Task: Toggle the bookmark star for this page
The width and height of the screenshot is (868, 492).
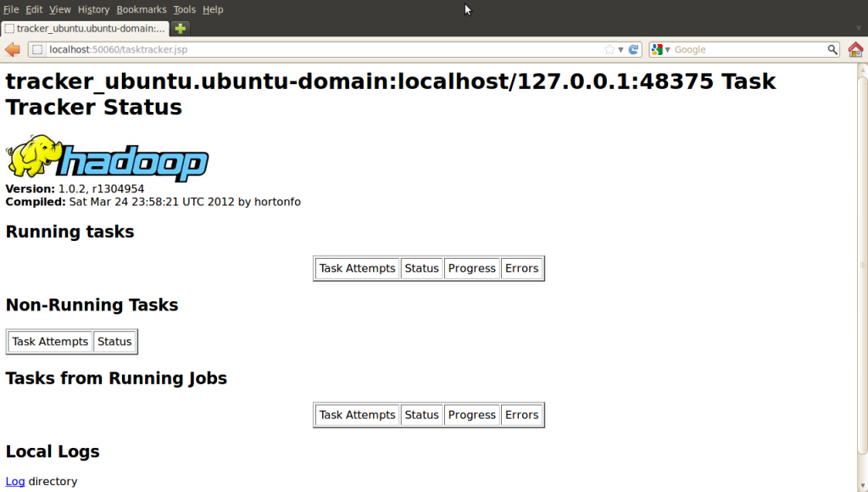Action: pos(609,49)
